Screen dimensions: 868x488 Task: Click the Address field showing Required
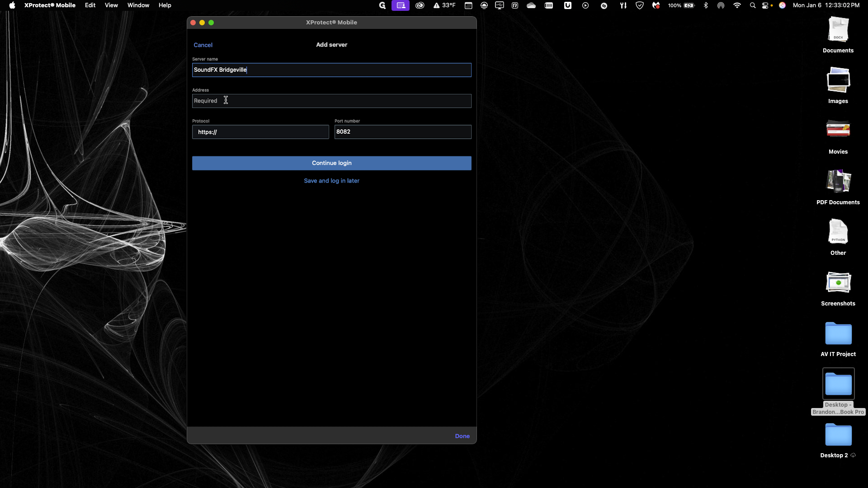click(331, 101)
